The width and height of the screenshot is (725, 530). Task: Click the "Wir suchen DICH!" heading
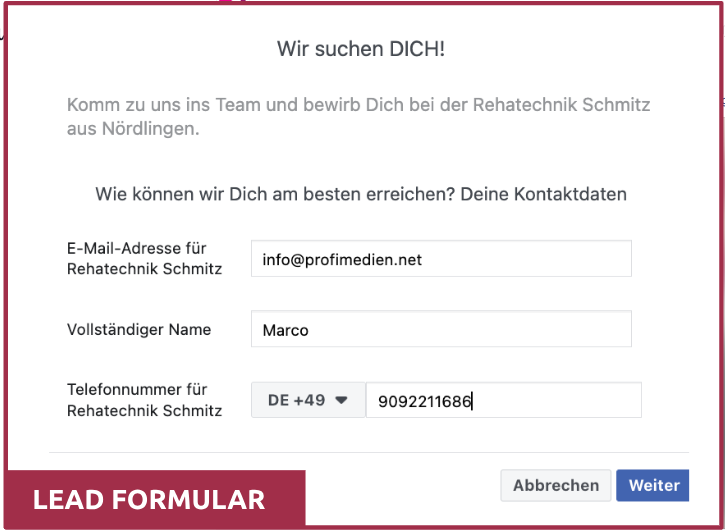(x=361, y=49)
